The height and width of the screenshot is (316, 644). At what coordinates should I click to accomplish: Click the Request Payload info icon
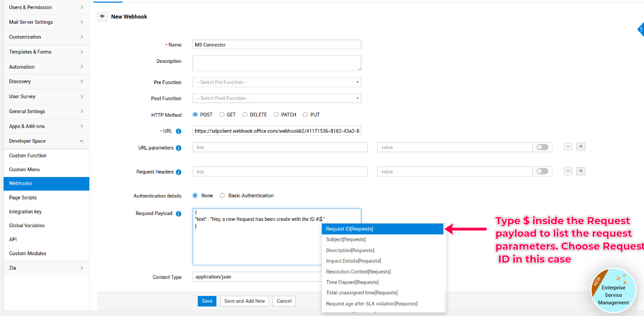(178, 214)
